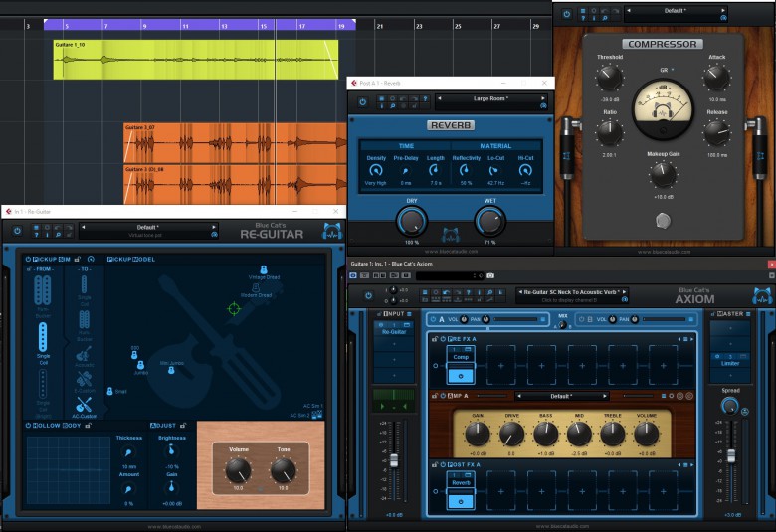Screen dimensions: 776x532
Task: Select To AC-Custom pickup icon
Action: pyautogui.click(x=84, y=405)
